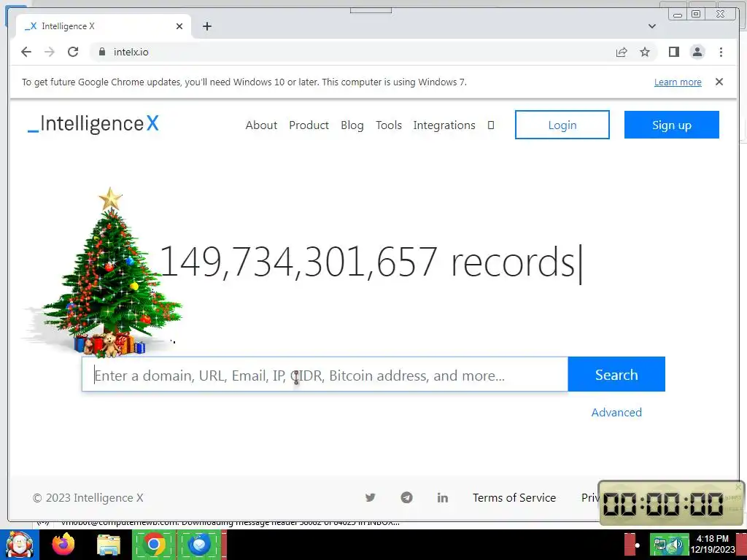
Task: Open the Advanced search link
Action: click(616, 413)
